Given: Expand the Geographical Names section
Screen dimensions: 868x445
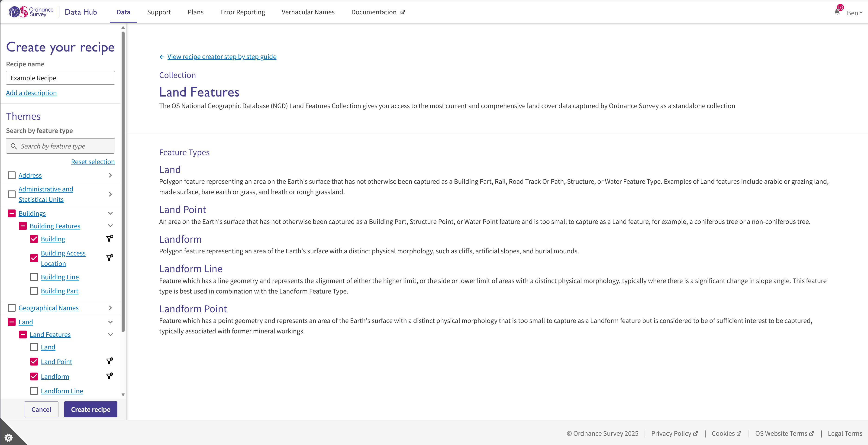Looking at the screenshot, I should [x=110, y=308].
